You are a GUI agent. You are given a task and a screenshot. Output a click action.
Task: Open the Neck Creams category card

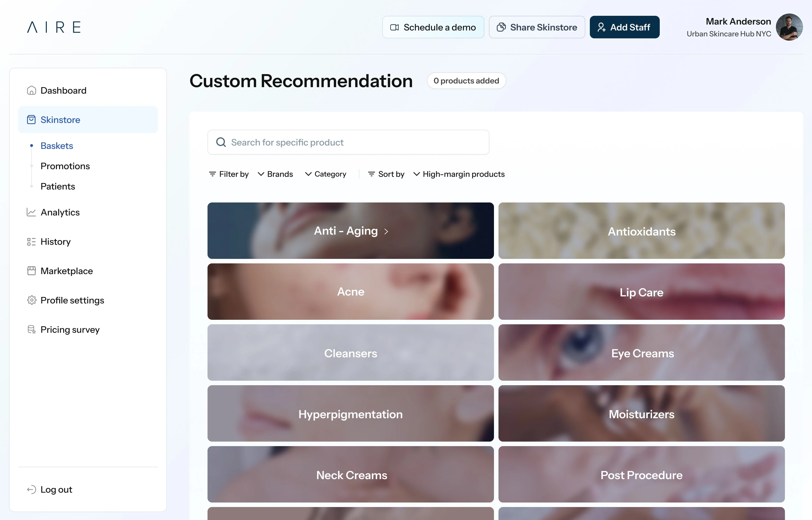(350, 474)
